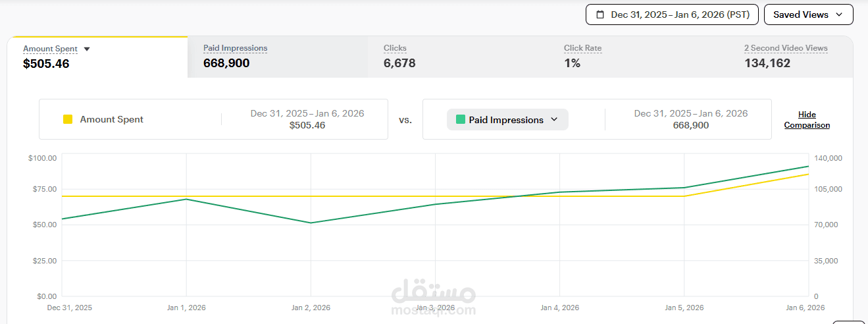Click the Jan 1, 2026 peak on green line
The height and width of the screenshot is (324, 868).
coord(187,199)
